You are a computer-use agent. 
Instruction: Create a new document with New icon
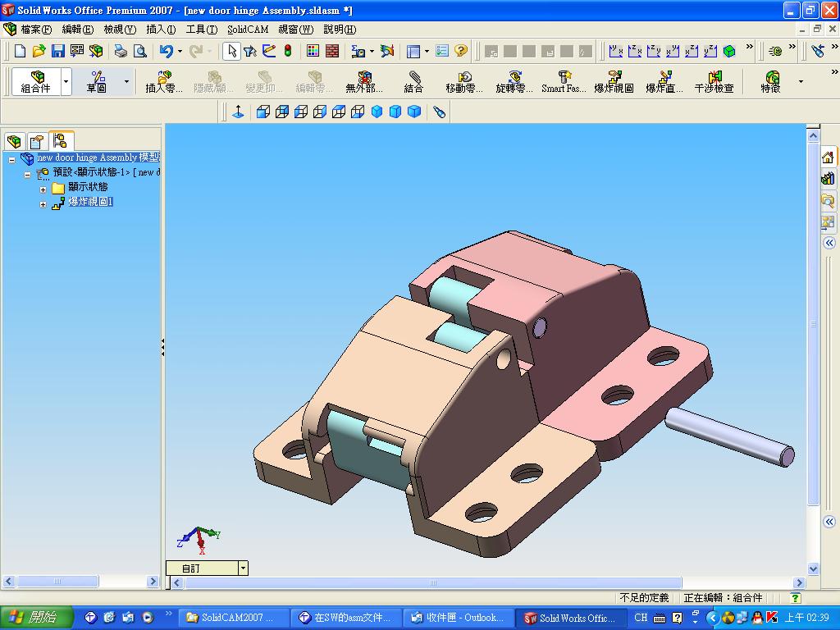pos(20,51)
